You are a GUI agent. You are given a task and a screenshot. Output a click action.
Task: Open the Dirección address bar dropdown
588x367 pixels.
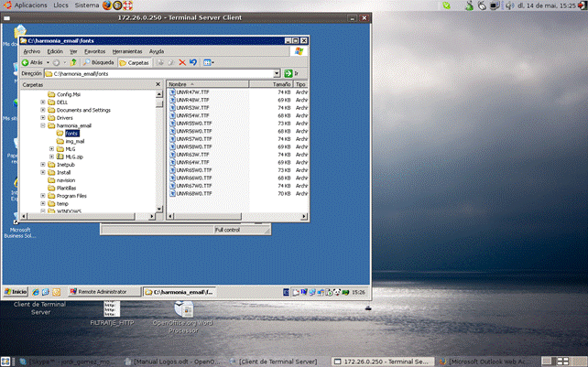click(x=276, y=73)
